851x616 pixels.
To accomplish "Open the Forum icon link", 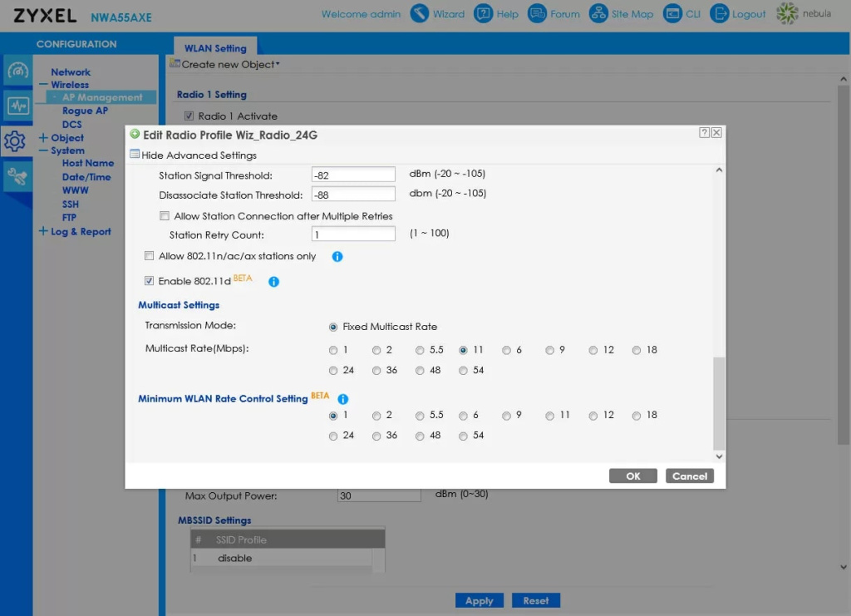I will click(537, 14).
